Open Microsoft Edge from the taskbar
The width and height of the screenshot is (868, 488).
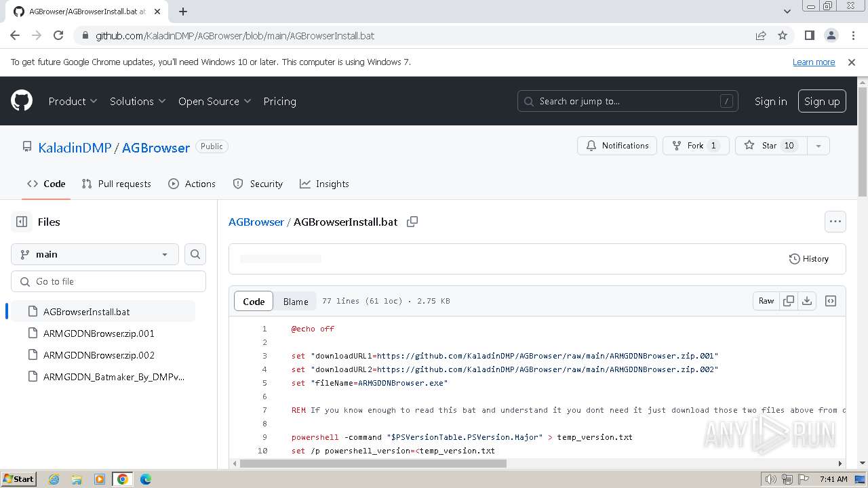[145, 479]
